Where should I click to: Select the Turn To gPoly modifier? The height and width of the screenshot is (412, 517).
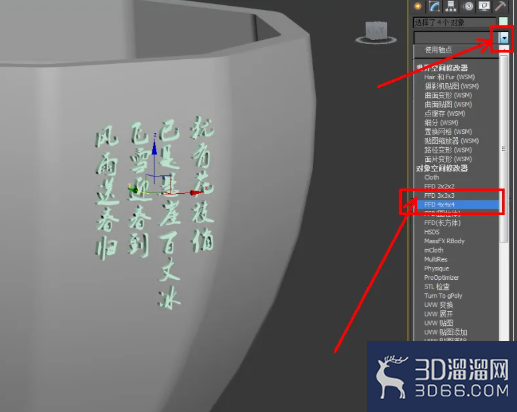click(443, 296)
